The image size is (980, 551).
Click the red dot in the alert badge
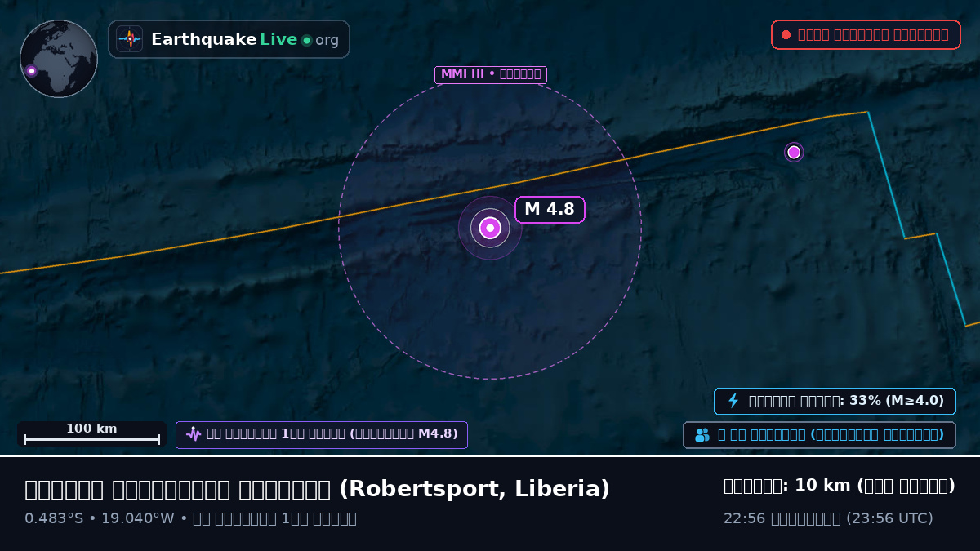click(x=786, y=35)
